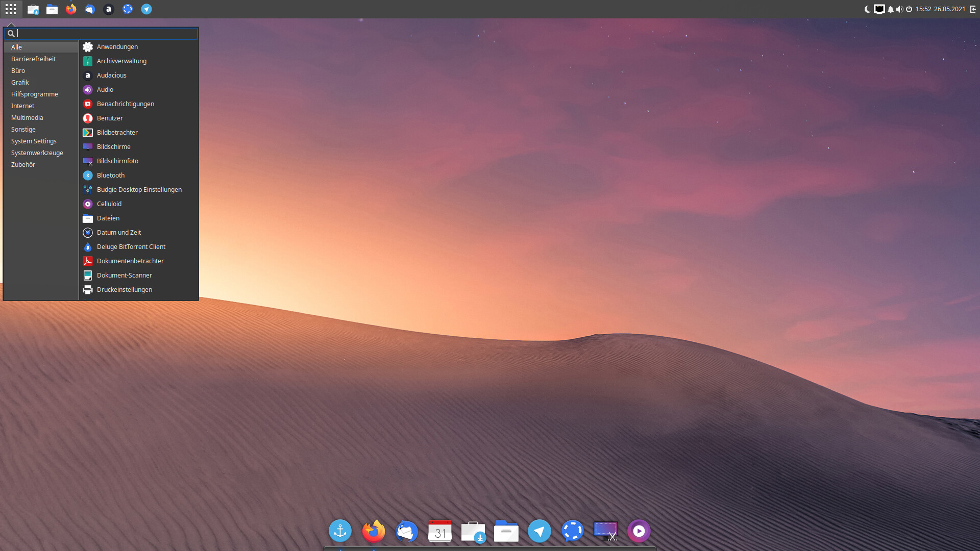Open notifications bell in system tray
The image size is (980, 551).
(891, 9)
